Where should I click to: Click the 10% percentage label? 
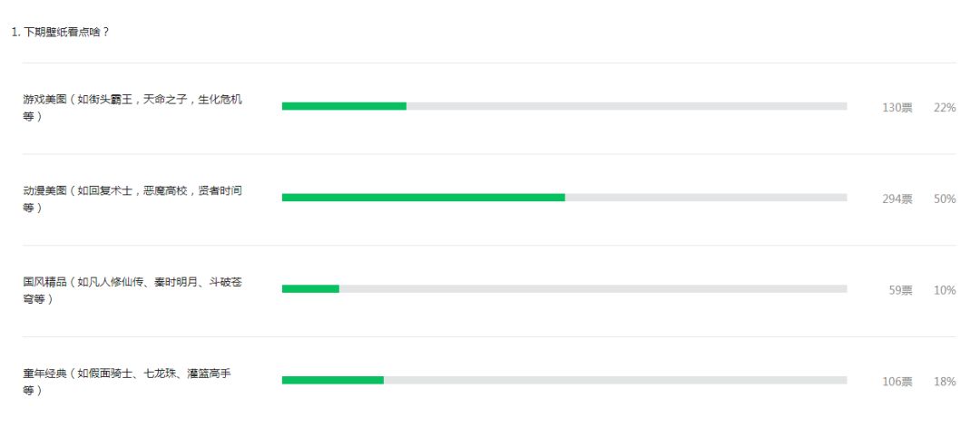click(x=945, y=291)
